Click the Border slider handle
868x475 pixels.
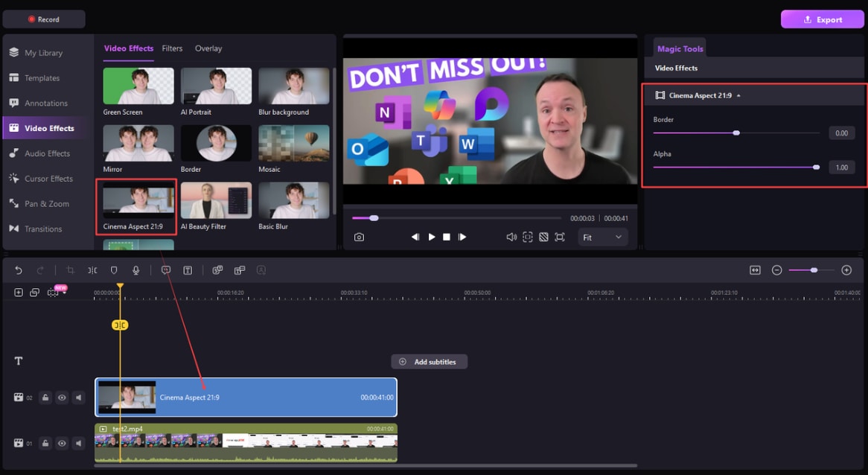pos(736,133)
